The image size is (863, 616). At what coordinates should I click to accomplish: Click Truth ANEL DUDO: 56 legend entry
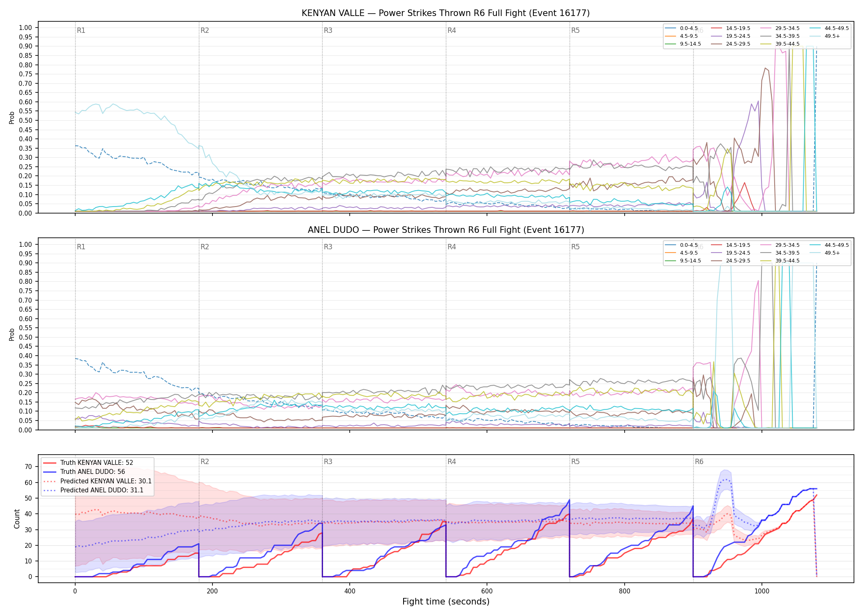(x=84, y=472)
